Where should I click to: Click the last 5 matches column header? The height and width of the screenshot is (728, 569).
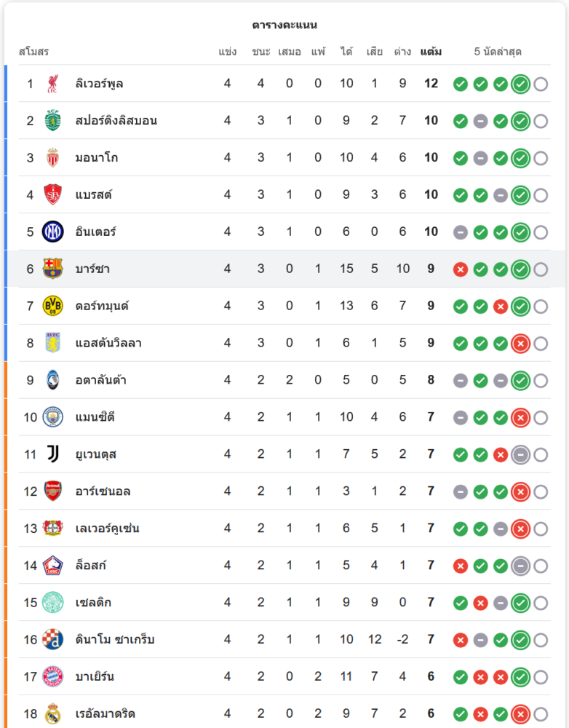pos(498,52)
